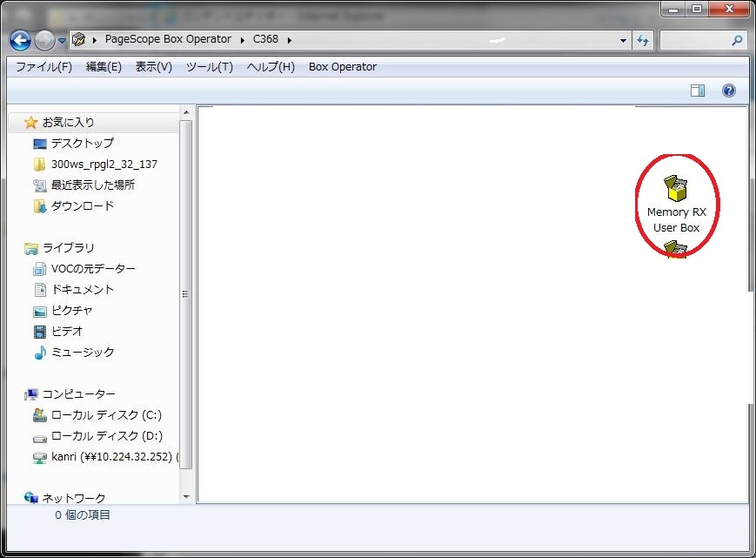The width and height of the screenshot is (756, 558).
Task: Open the ファイル(F) menu
Action: [43, 67]
